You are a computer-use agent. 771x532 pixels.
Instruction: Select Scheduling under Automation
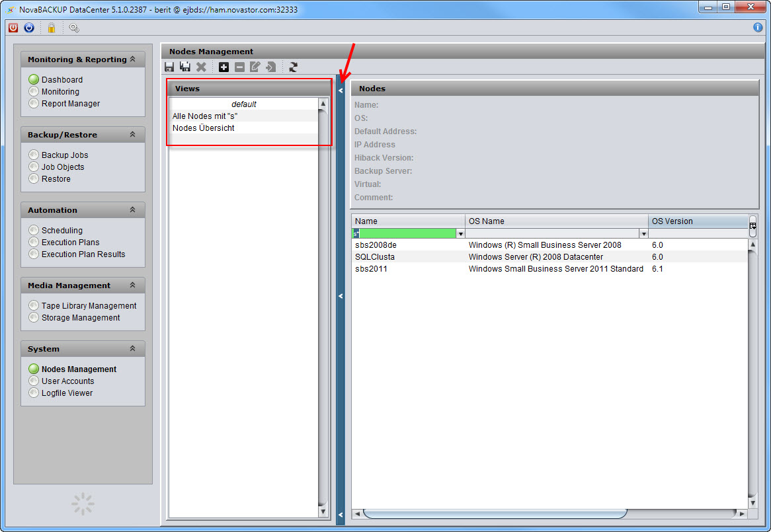(x=55, y=231)
